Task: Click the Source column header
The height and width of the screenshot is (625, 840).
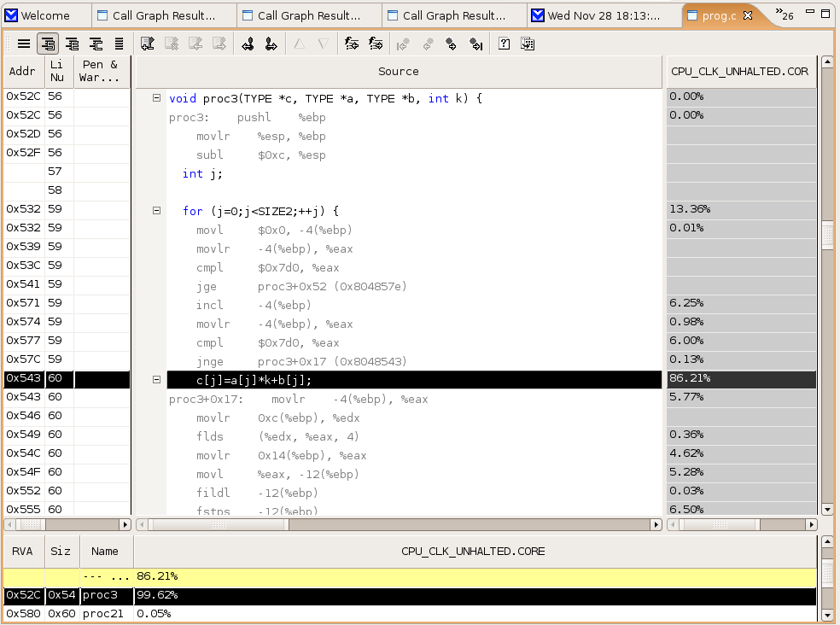Action: tap(399, 72)
